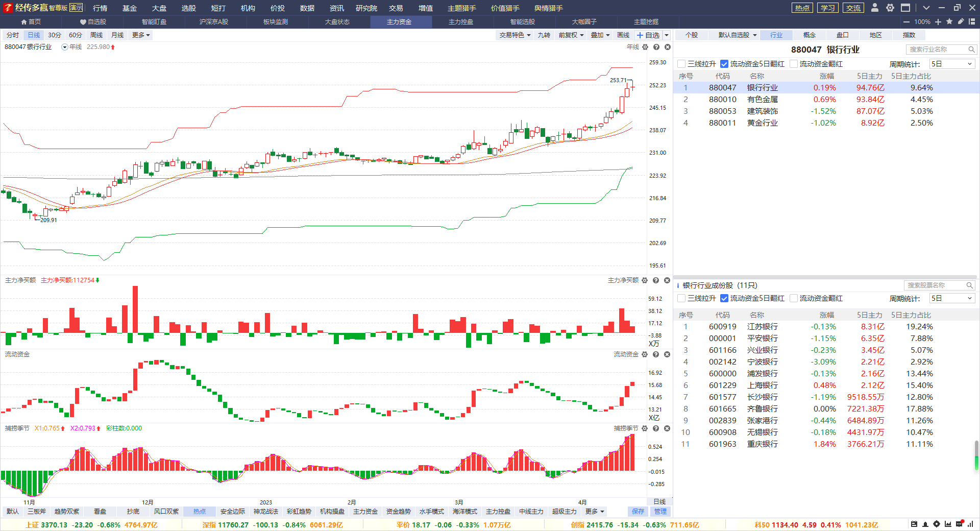Click chart icon in status bar

(x=948, y=524)
